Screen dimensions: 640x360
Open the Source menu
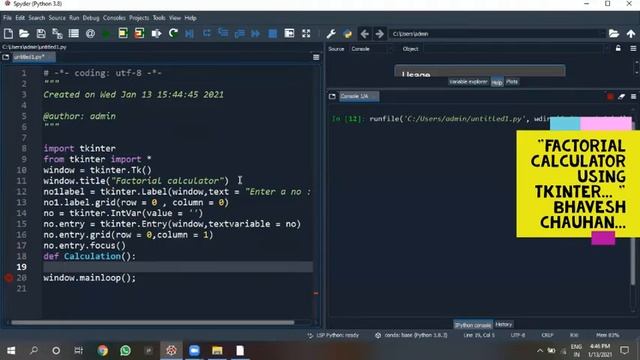(57, 18)
